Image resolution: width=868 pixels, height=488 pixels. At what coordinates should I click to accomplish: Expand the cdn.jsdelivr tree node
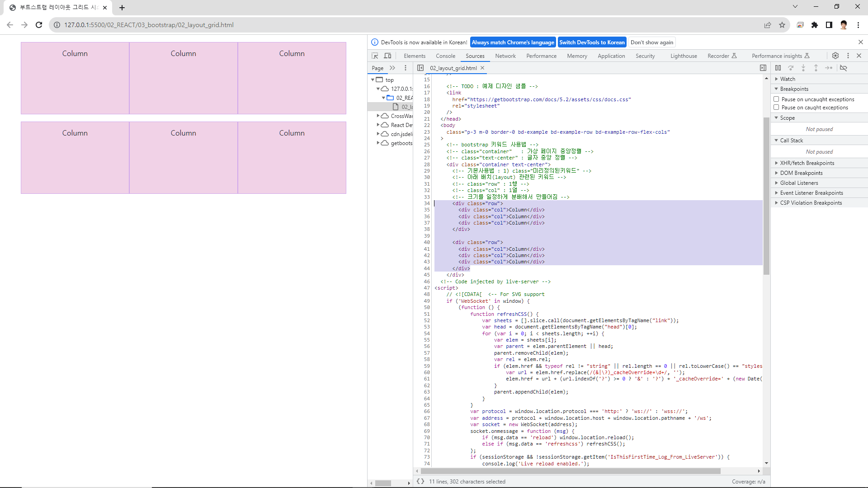pyautogui.click(x=378, y=134)
